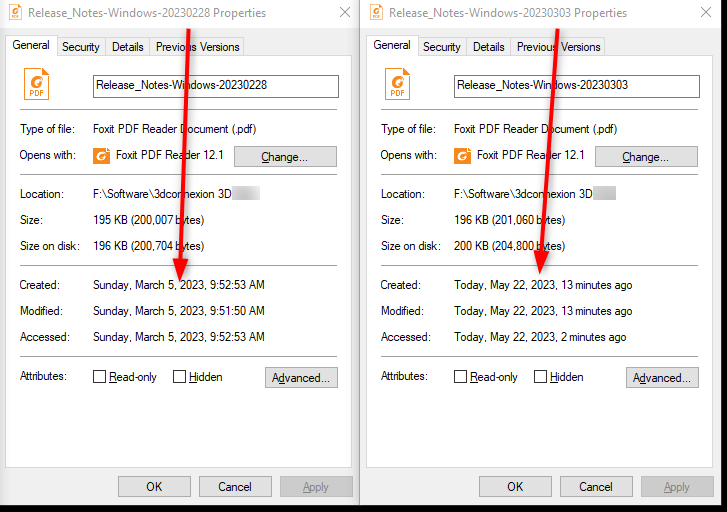Click title bar PDF icon of 20230303 Properties
The image size is (727, 512).
376,12
